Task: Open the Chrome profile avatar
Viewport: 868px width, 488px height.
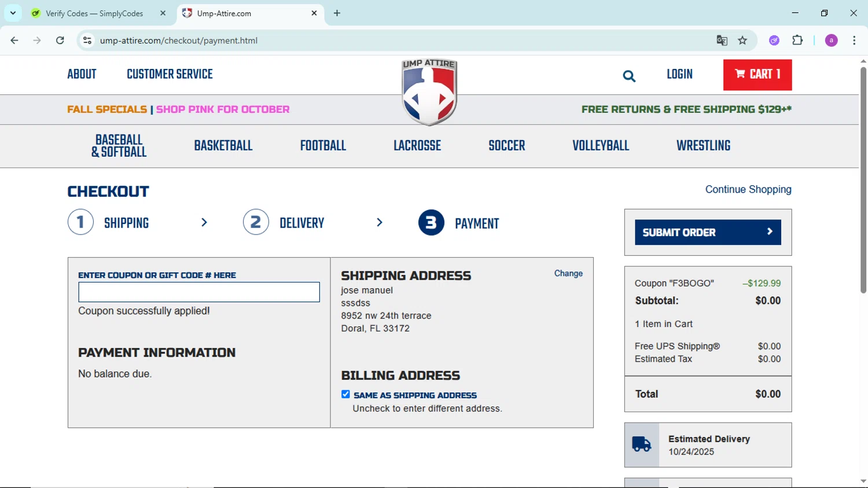Action: pos(832,41)
